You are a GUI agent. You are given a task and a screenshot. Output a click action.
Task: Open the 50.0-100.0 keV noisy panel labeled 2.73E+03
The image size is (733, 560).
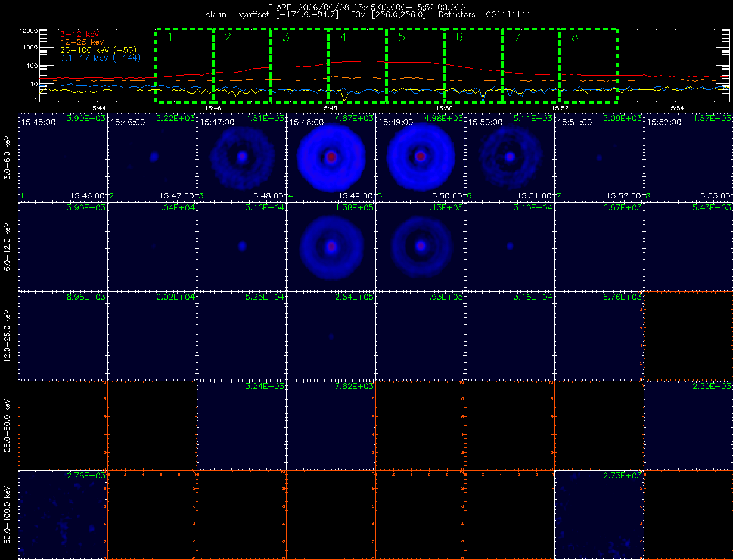pyautogui.click(x=599, y=514)
